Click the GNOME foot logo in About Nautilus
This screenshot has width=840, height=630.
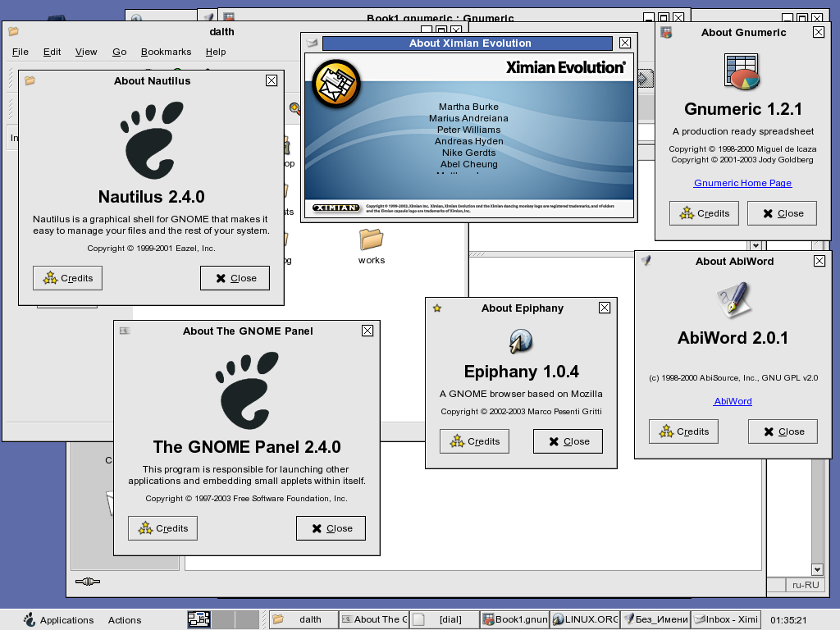[152, 140]
